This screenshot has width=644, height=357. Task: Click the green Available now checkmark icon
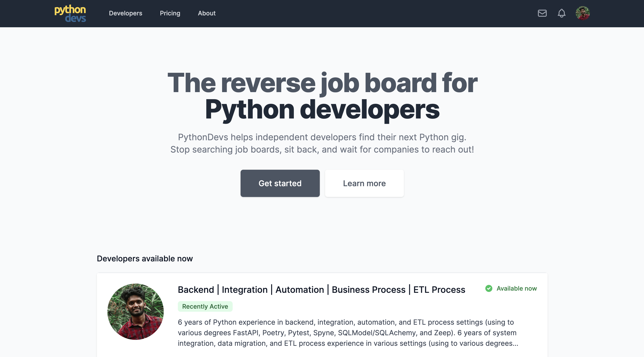pyautogui.click(x=489, y=288)
